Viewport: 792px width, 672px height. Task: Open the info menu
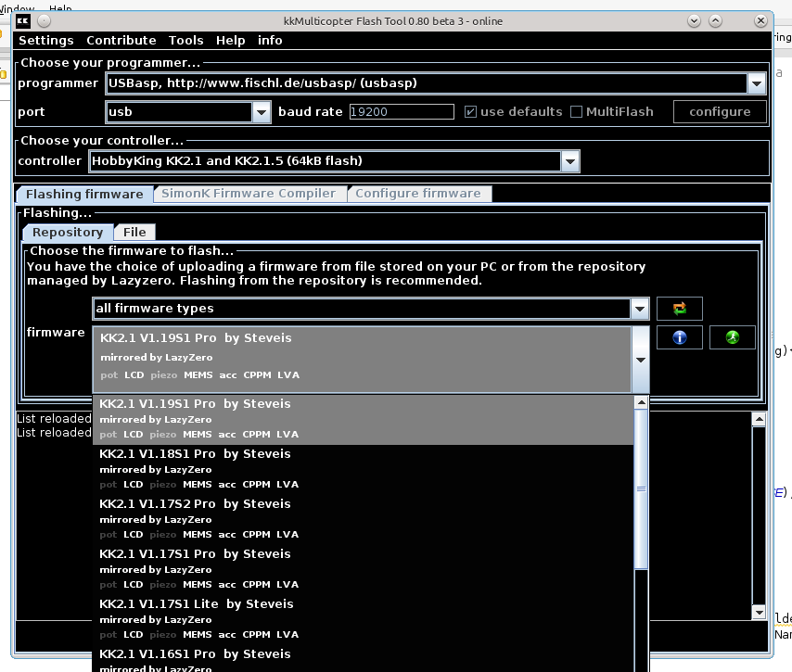pos(270,41)
